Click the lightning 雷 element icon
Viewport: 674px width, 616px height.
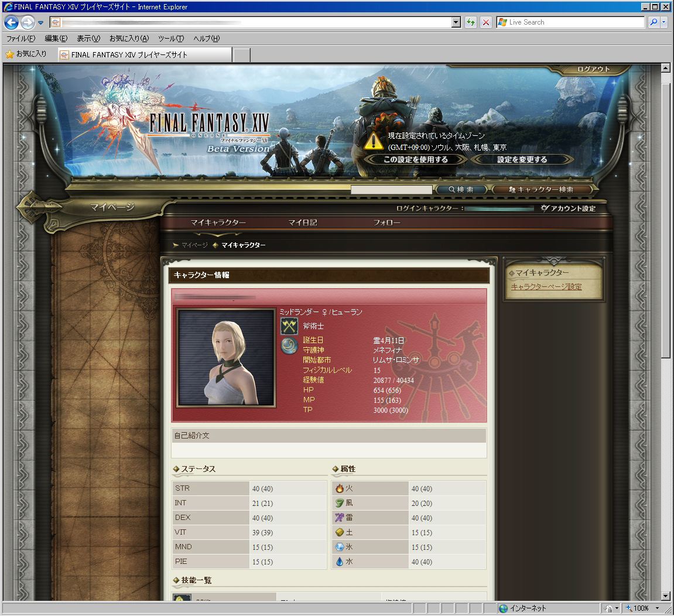pyautogui.click(x=340, y=518)
